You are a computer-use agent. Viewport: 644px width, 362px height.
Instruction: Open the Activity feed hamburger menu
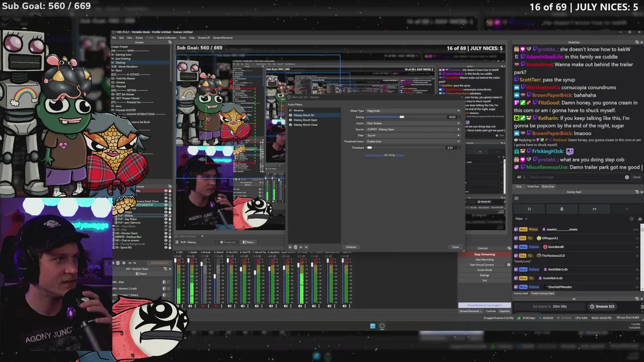coord(516,198)
